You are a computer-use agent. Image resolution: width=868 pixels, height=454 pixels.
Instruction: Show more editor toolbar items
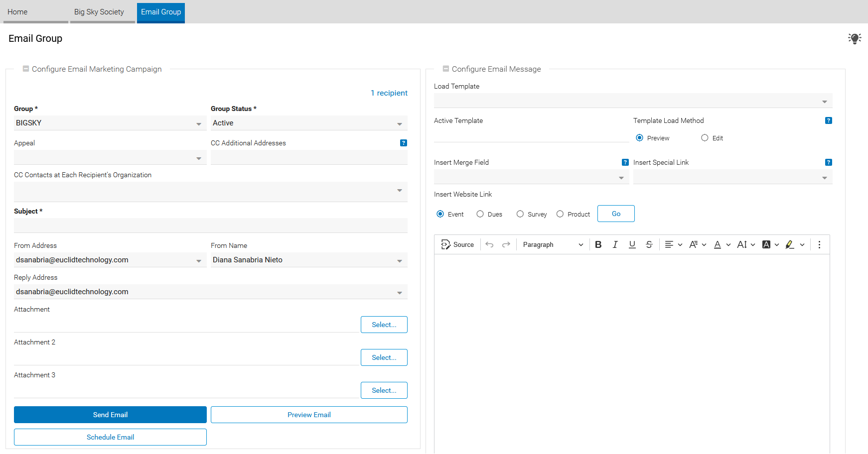(x=819, y=244)
